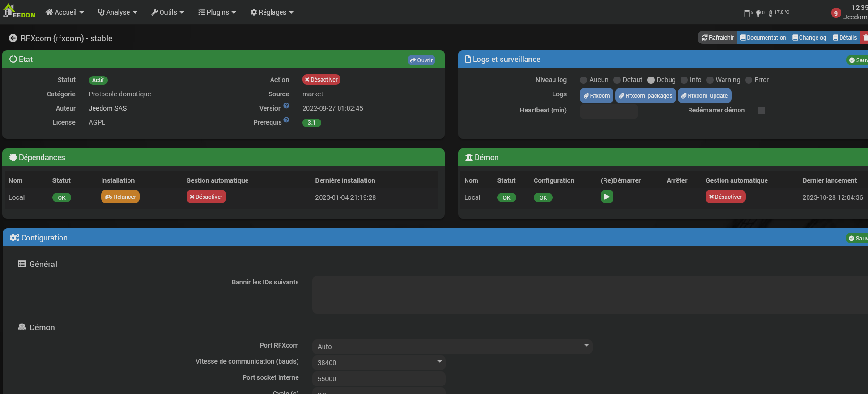The image size is (868, 394).
Task: Open the red notifications badge showing 9
Action: 836,13
